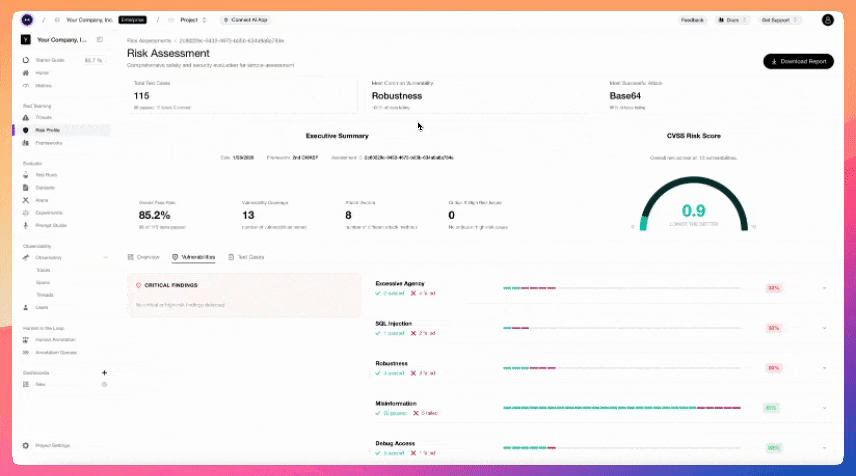Screen dimensions: 856x476
Task: Click the Connect AI App button
Action: coord(246,20)
